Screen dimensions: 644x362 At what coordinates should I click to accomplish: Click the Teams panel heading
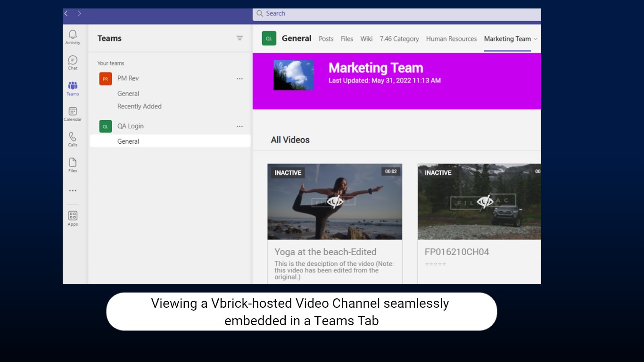[x=109, y=39]
